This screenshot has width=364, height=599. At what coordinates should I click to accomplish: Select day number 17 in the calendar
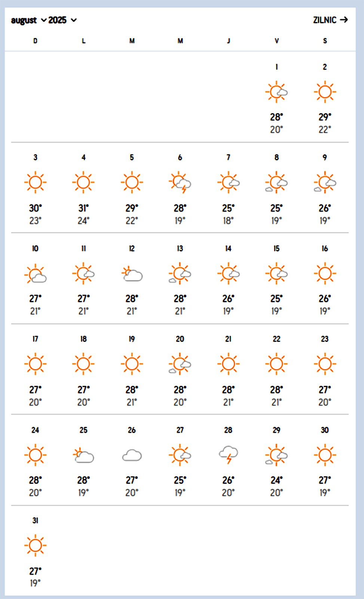point(35,339)
